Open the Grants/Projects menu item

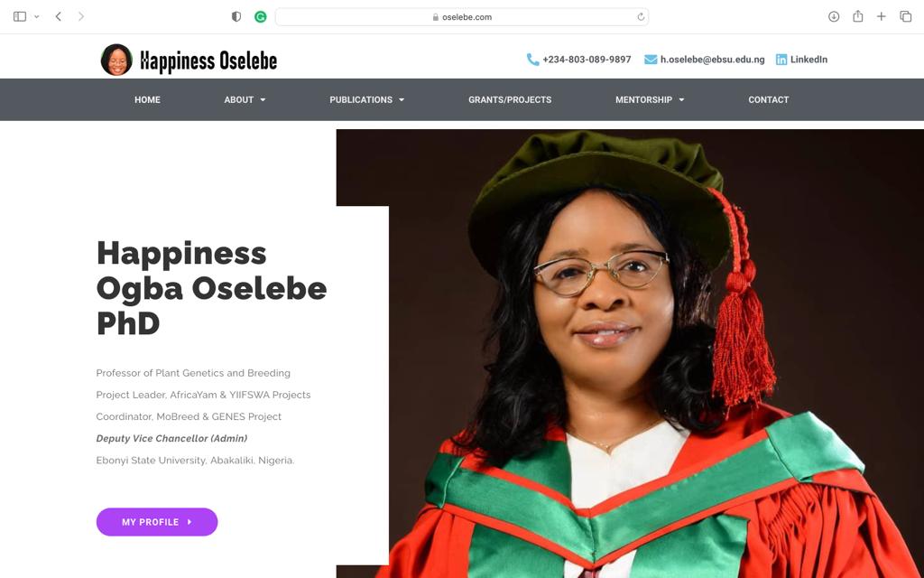(510, 99)
